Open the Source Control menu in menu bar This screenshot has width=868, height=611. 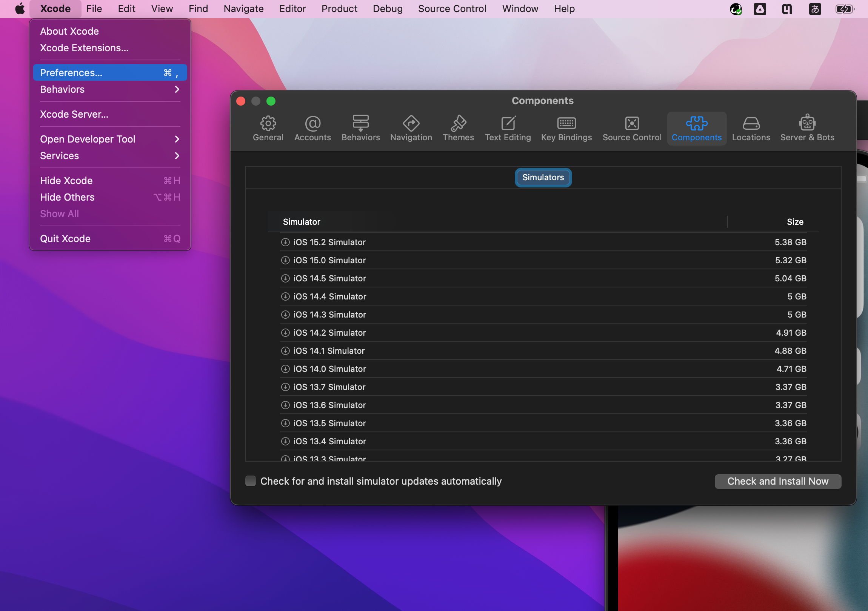pos(452,9)
